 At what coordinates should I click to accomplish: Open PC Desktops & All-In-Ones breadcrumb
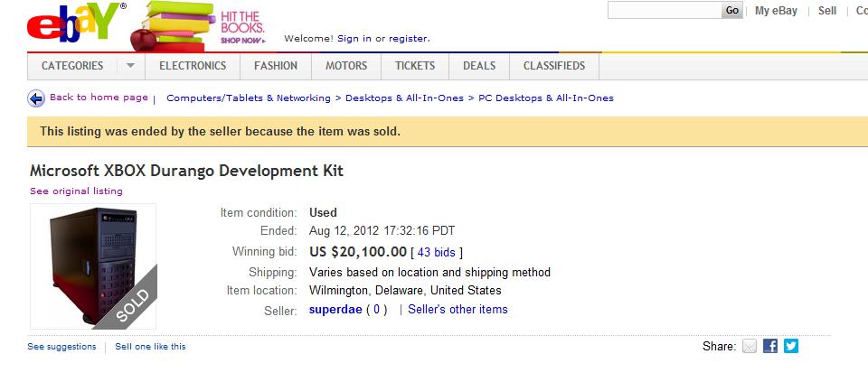coord(546,98)
